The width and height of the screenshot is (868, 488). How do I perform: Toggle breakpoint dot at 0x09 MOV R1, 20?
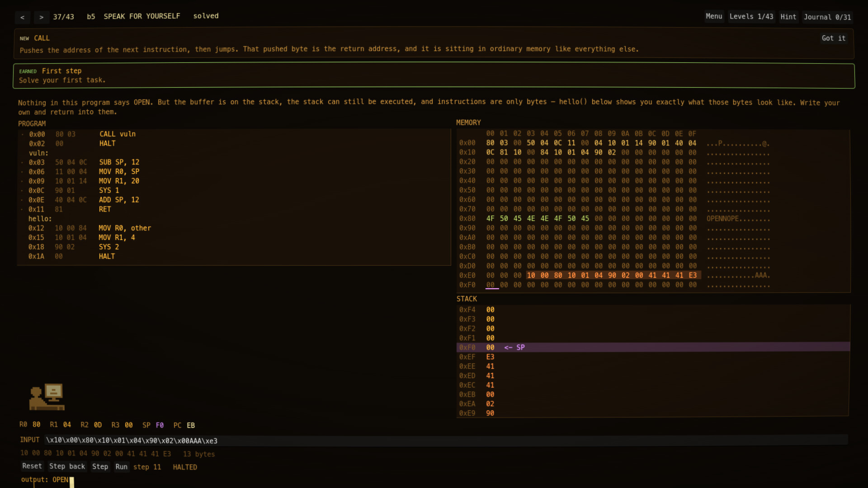(22, 181)
